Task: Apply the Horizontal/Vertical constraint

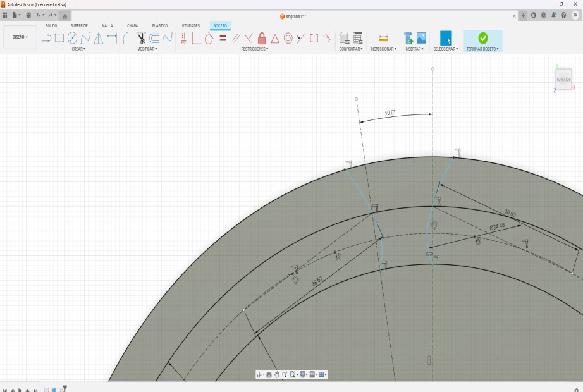Action: pos(183,38)
